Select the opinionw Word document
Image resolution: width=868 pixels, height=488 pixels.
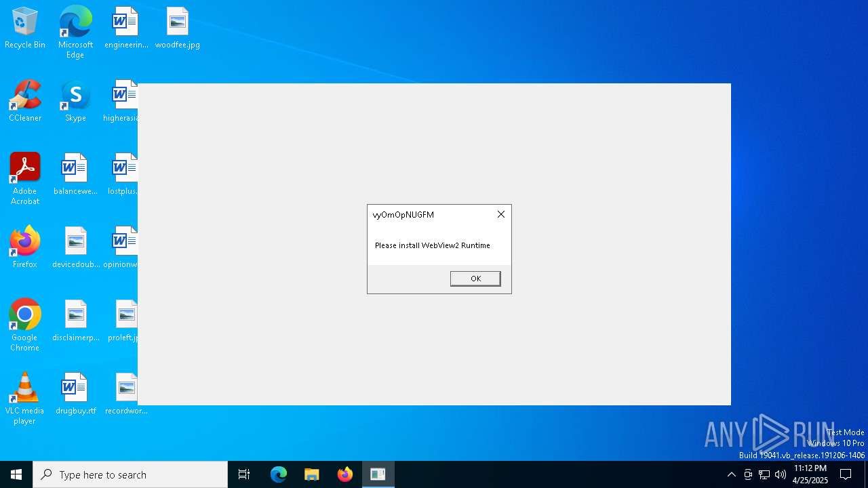tap(121, 248)
